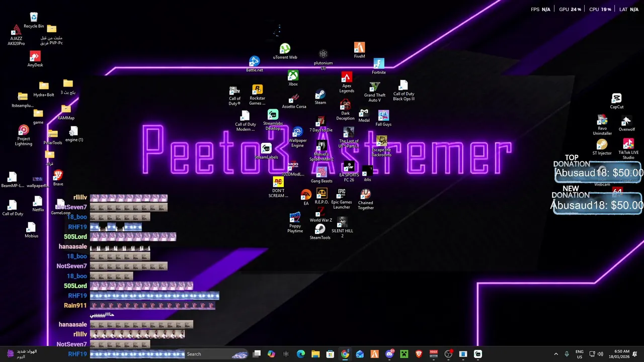This screenshot has height=362, width=644.
Task: Launch the EA app desktop icon
Action: point(306,198)
